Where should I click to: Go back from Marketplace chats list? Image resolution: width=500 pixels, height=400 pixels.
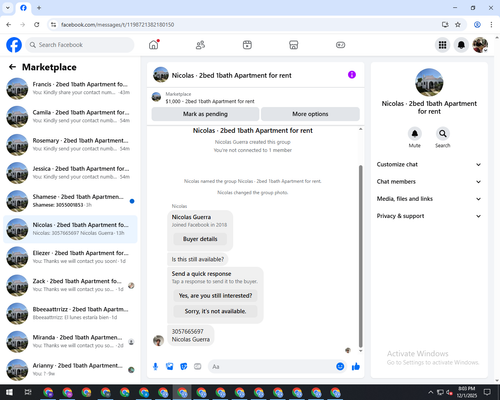[13, 67]
